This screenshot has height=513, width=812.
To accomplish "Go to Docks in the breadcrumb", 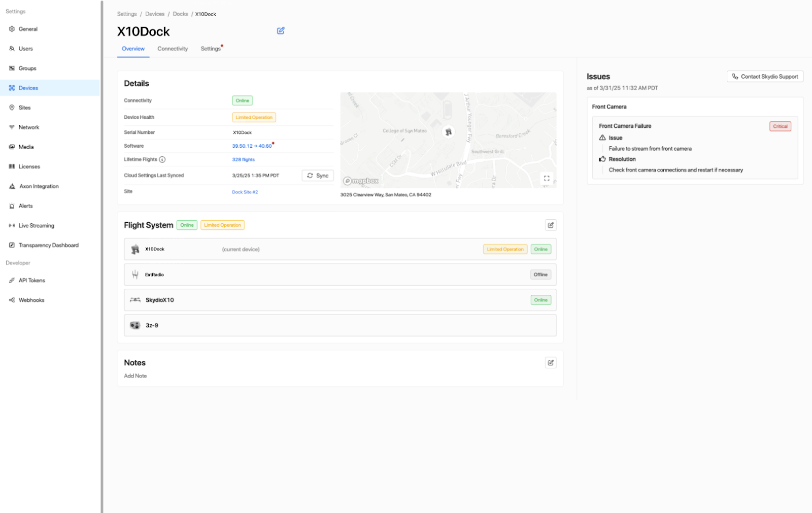I will click(x=180, y=14).
